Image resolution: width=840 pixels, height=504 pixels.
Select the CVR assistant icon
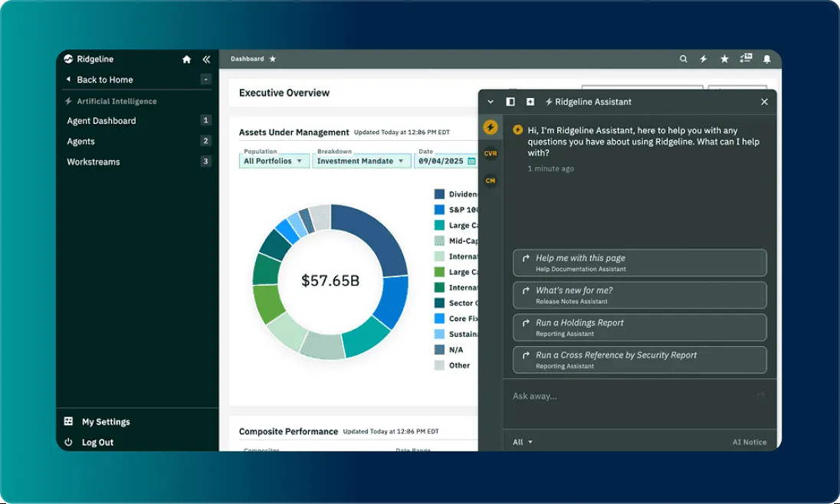(x=491, y=153)
